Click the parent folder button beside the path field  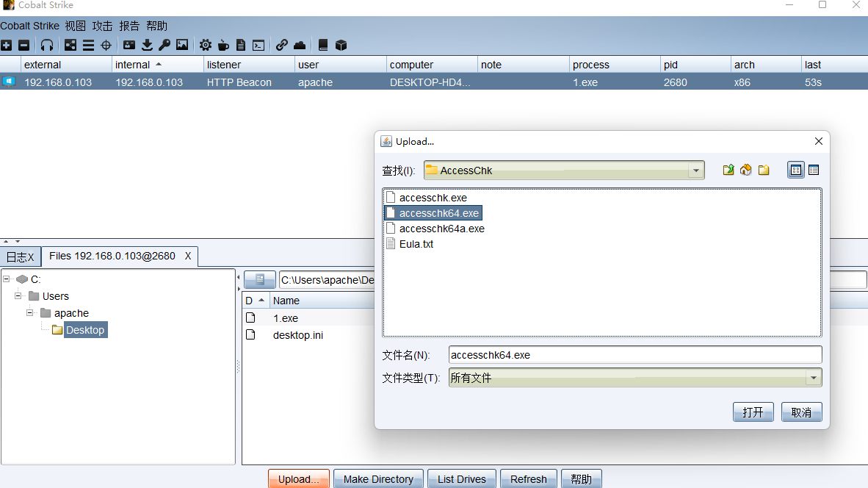(x=260, y=280)
